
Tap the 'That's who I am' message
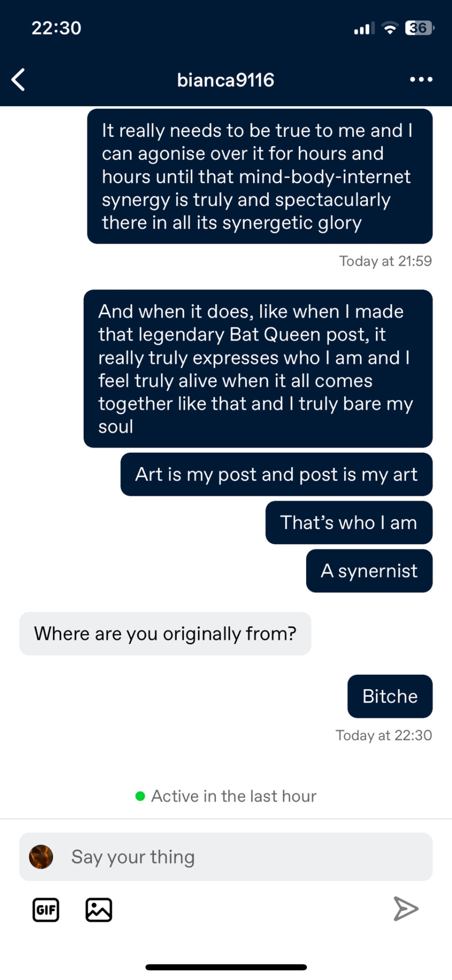coord(348,523)
